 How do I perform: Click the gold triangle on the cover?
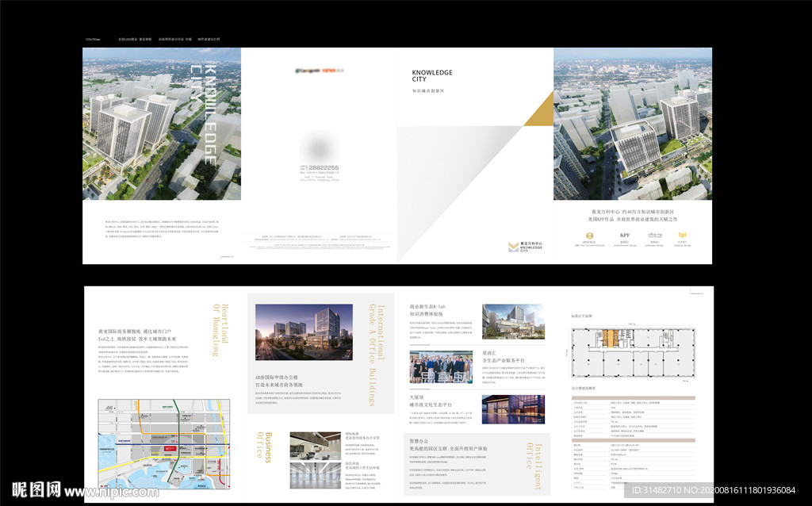[x=538, y=109]
